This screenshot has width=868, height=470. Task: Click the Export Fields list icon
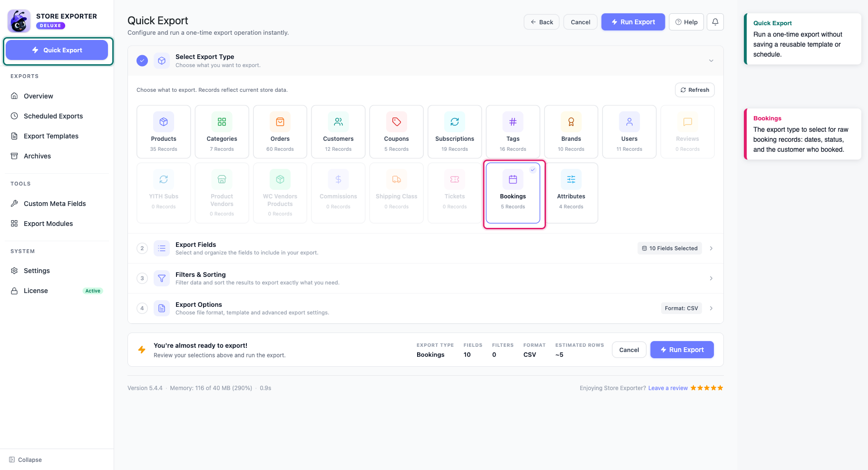click(x=162, y=248)
